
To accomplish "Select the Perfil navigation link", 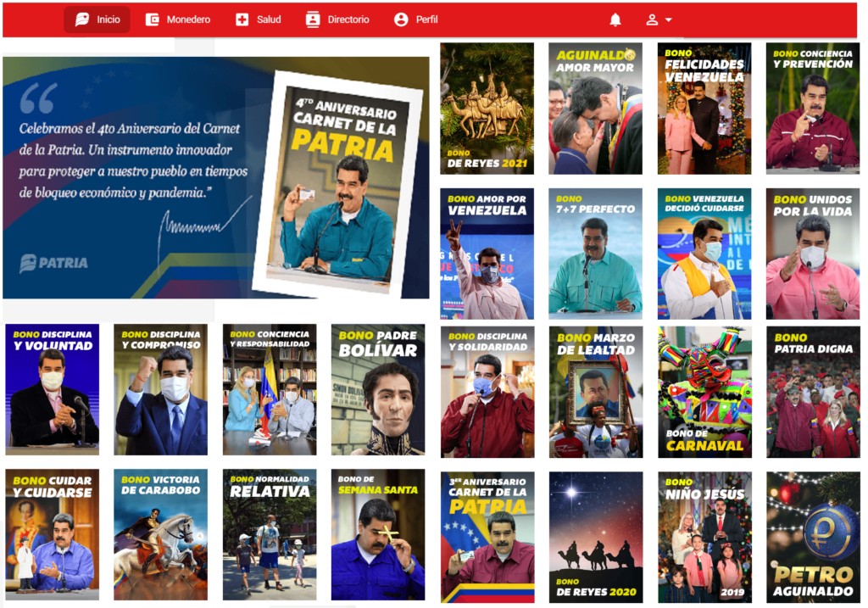I will [427, 20].
